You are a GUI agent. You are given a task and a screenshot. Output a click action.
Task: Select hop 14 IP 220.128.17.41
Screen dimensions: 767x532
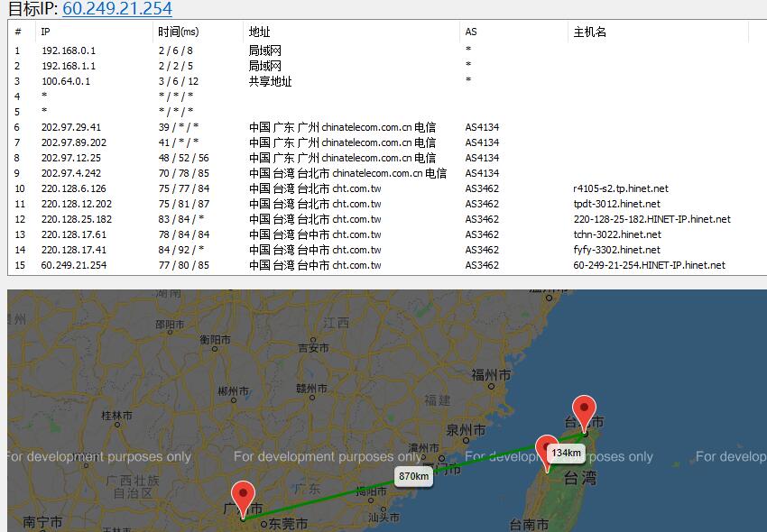tap(74, 250)
